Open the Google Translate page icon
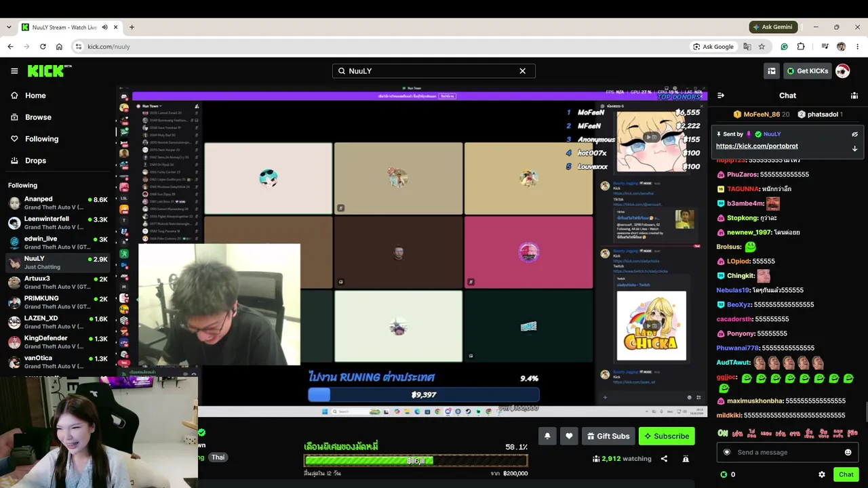This screenshot has width=868, height=488. pyautogui.click(x=747, y=47)
